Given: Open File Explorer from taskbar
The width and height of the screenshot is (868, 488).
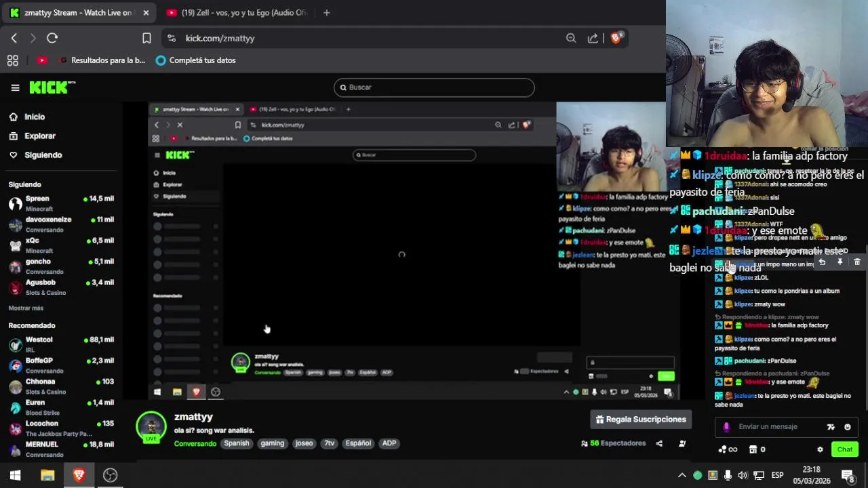Looking at the screenshot, I should click(47, 475).
